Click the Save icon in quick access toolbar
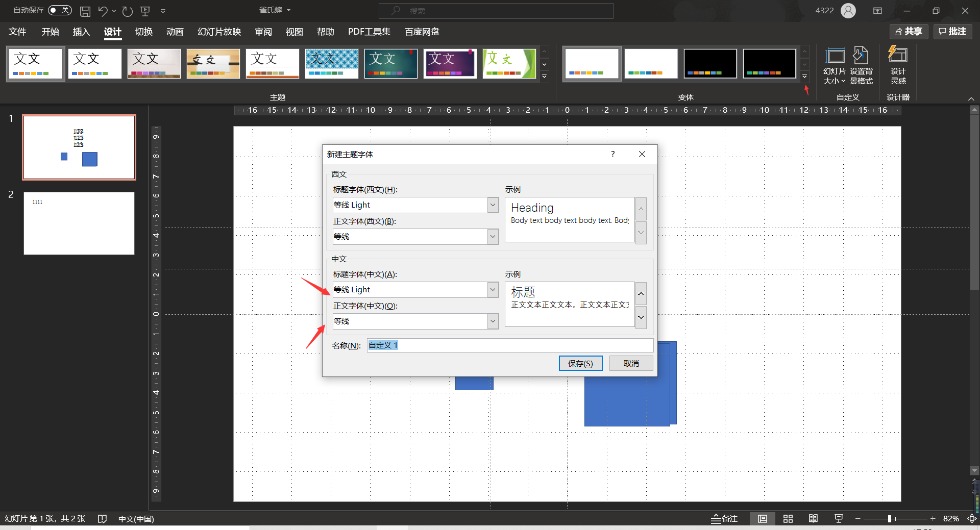The width and height of the screenshot is (980, 530). (x=85, y=11)
